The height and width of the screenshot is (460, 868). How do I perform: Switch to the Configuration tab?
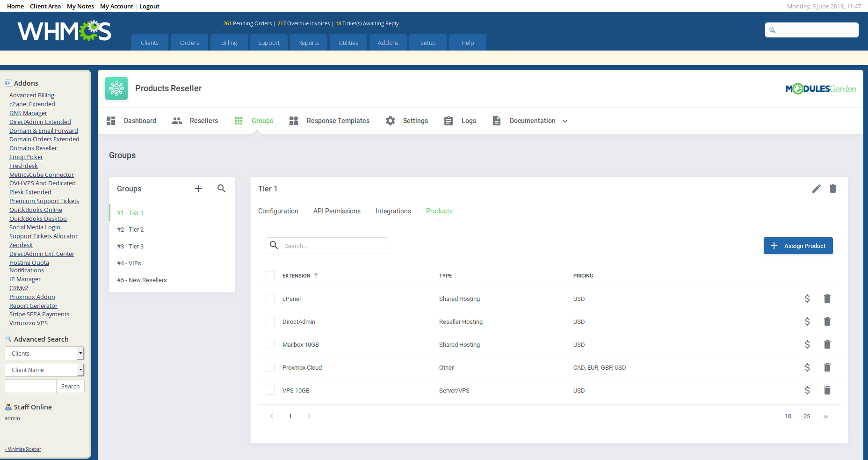coord(278,211)
